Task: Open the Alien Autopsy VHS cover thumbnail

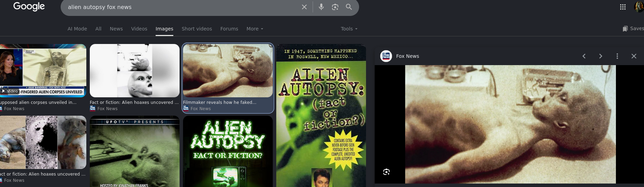Action: tap(321, 116)
